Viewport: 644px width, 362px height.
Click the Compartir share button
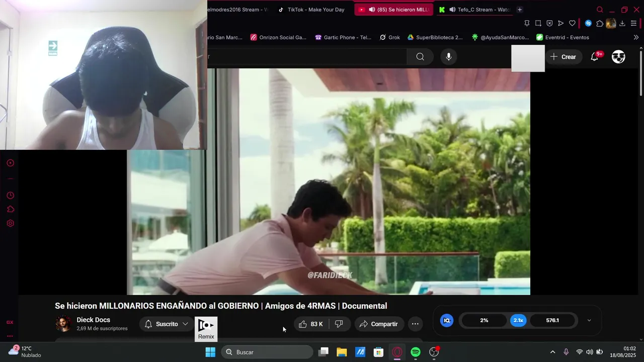(x=379, y=324)
